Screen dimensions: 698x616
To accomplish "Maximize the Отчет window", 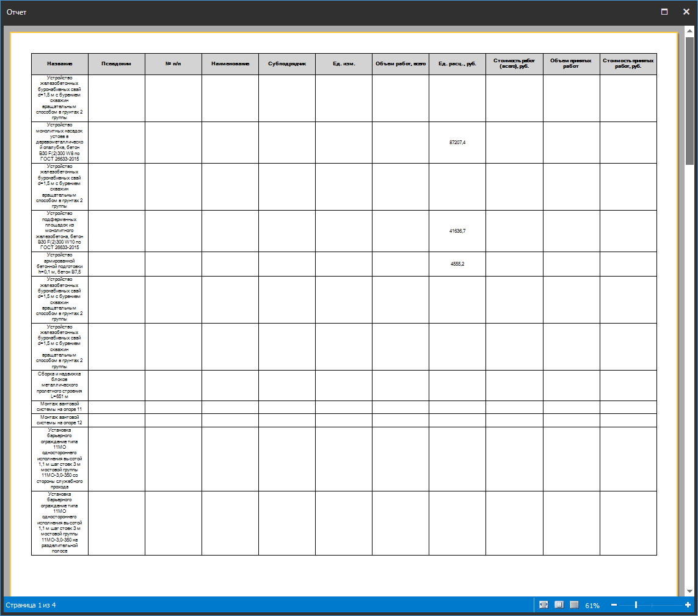I will tap(664, 12).
